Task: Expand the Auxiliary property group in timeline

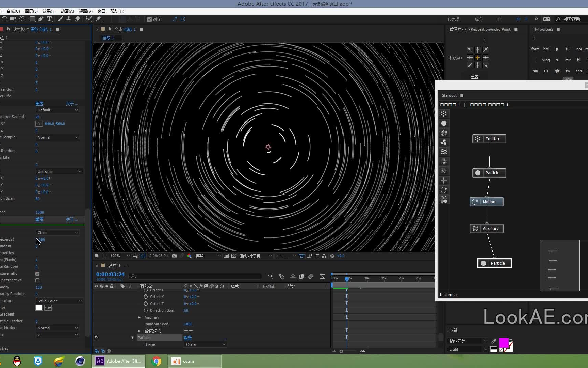Action: [x=139, y=317]
